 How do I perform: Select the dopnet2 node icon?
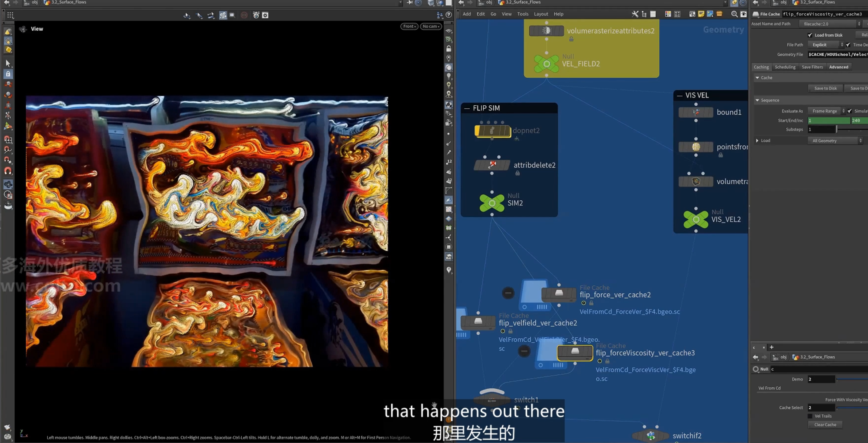coord(492,131)
